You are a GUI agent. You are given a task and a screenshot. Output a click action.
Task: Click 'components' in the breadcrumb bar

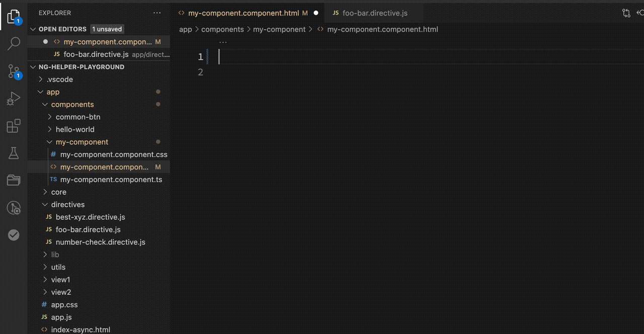(x=222, y=29)
